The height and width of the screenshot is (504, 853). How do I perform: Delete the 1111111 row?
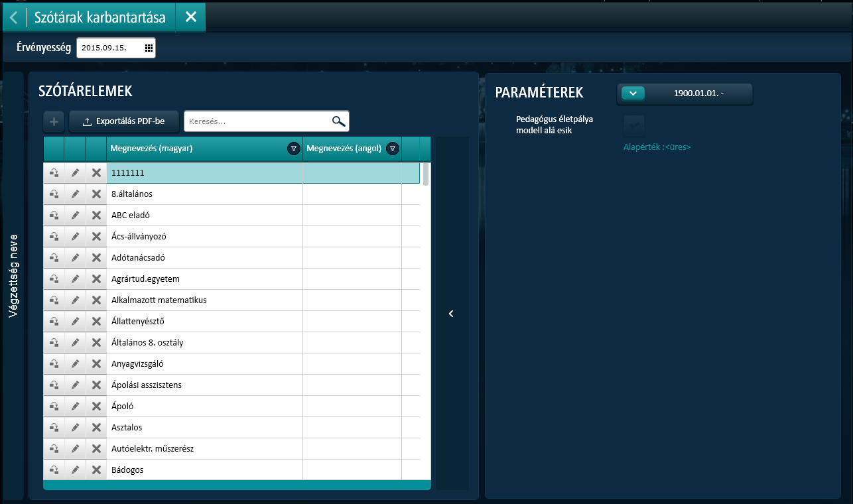pos(96,173)
